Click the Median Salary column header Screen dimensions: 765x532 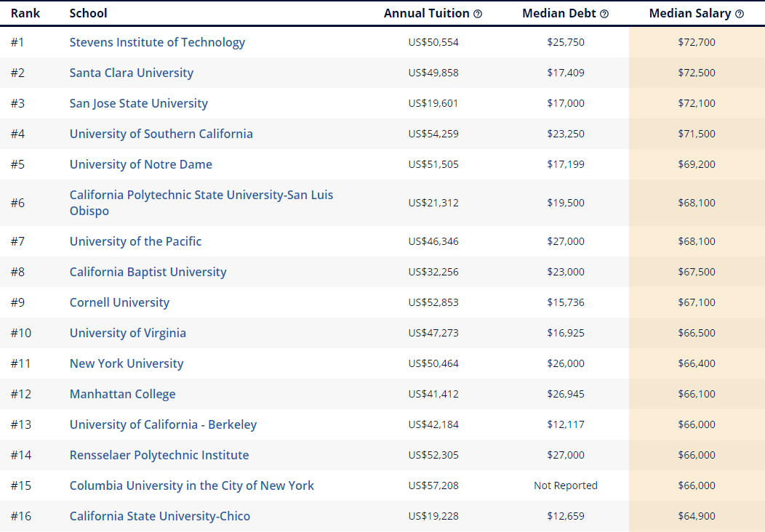(x=691, y=14)
